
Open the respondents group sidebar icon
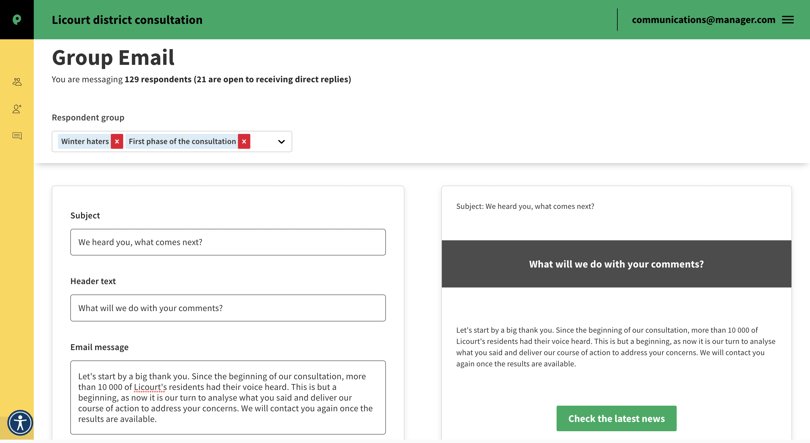coord(17,82)
